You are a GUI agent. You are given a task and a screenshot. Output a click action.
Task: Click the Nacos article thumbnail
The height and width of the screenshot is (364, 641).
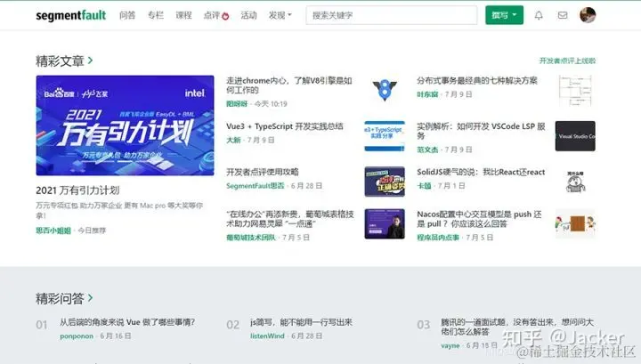coord(575,223)
